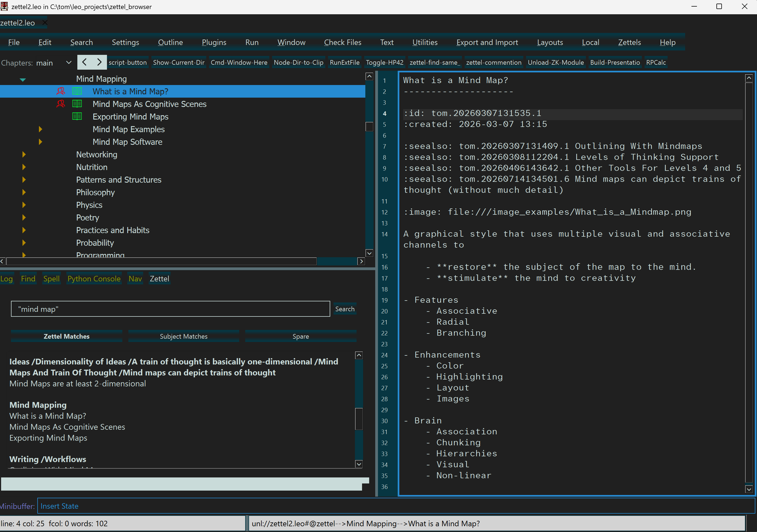The width and height of the screenshot is (757, 532).
Task: Click "Mind Maps As Cognitive Scenes" in Zettel results
Action: click(67, 427)
